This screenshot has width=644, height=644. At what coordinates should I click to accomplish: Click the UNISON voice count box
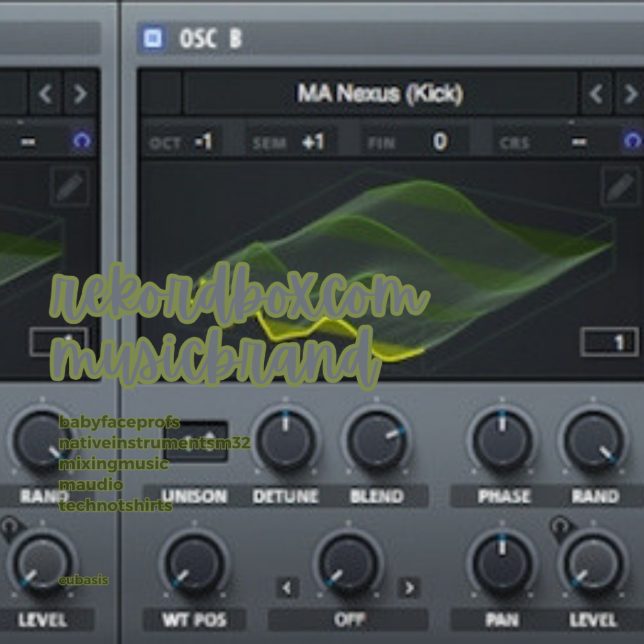point(196,441)
